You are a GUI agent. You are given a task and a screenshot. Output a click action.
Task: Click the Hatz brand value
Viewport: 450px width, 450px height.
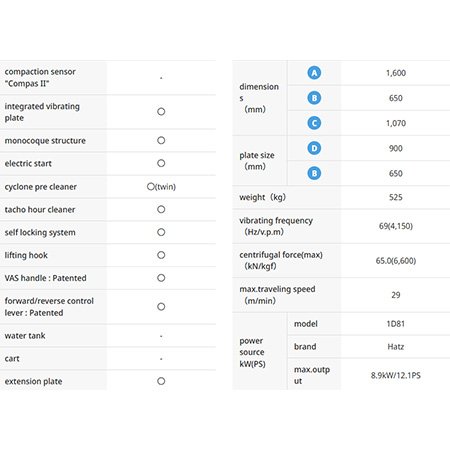click(395, 347)
